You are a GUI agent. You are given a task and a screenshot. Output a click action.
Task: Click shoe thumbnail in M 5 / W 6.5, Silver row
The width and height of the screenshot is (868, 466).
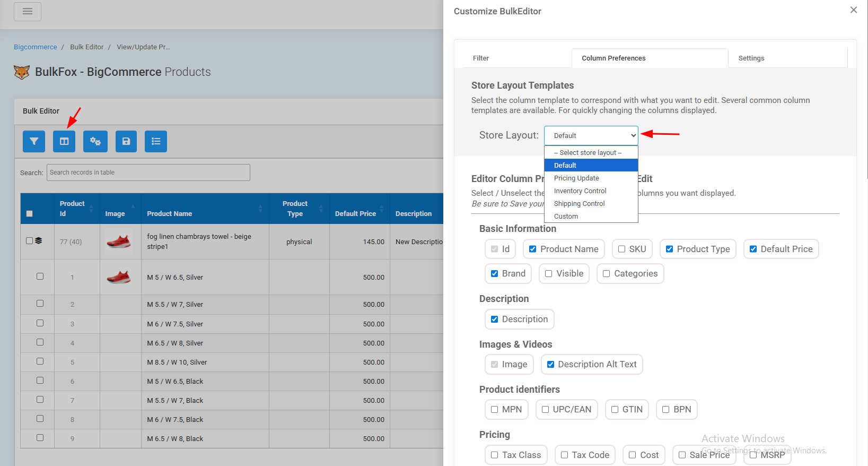[119, 277]
